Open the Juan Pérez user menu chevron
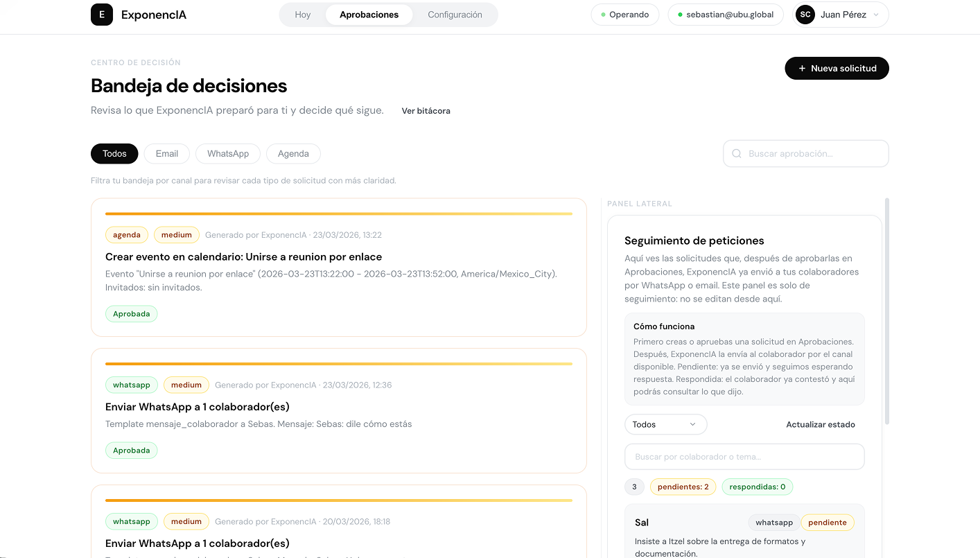Viewport: 980px width, 558px height. click(x=876, y=15)
